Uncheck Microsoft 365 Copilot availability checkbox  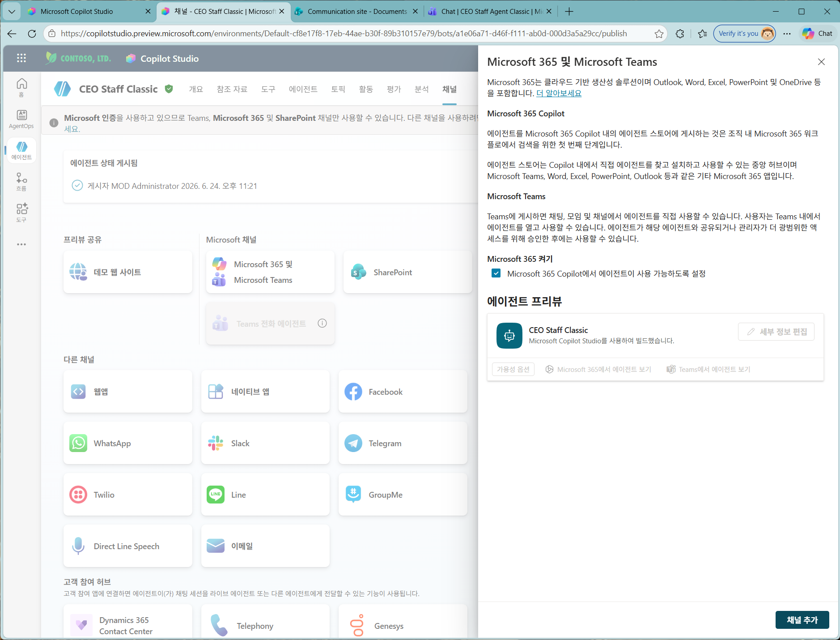[x=496, y=273]
